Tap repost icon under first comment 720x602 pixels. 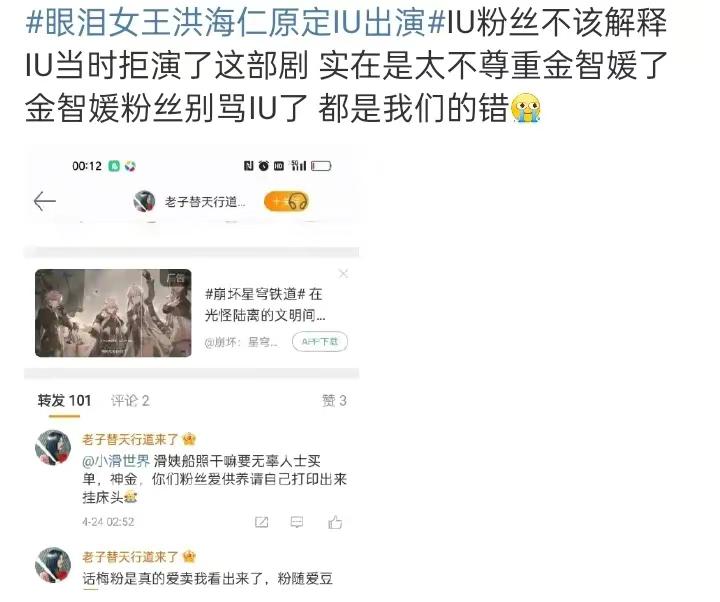coord(261,522)
